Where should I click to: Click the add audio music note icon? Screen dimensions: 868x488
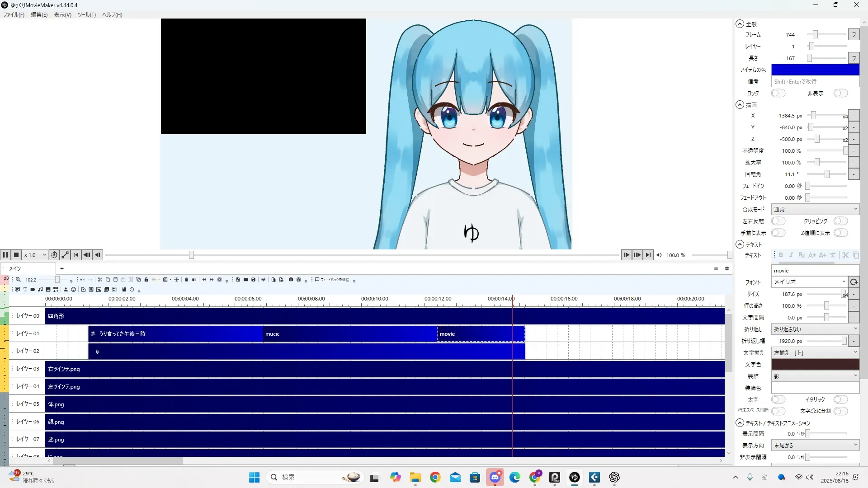pyautogui.click(x=40, y=290)
